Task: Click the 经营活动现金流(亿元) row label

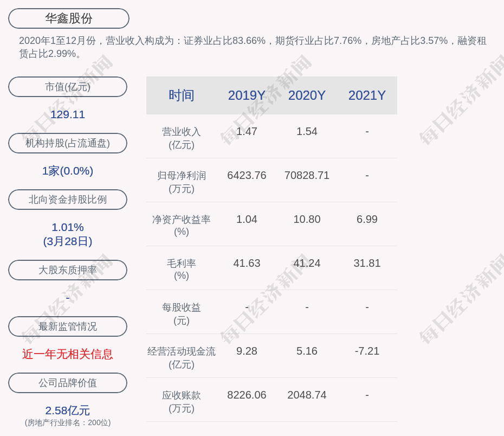Action: tap(182, 357)
